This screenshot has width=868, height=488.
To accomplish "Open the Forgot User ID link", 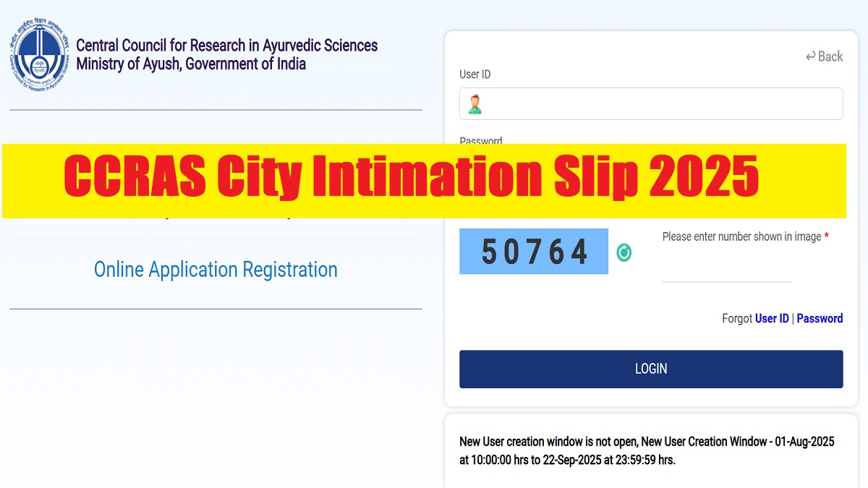I will point(771,318).
